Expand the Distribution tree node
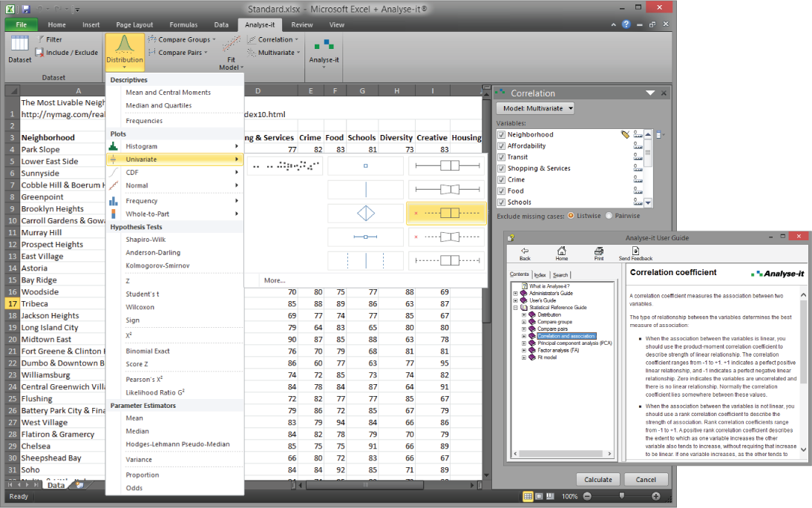The width and height of the screenshot is (812, 508). 524,314
